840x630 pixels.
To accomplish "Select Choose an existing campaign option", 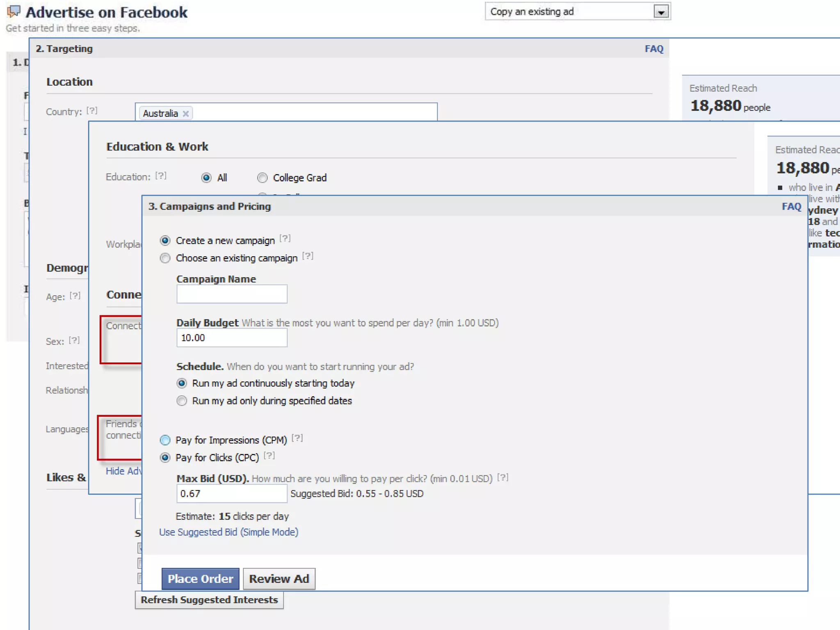I will click(x=165, y=258).
